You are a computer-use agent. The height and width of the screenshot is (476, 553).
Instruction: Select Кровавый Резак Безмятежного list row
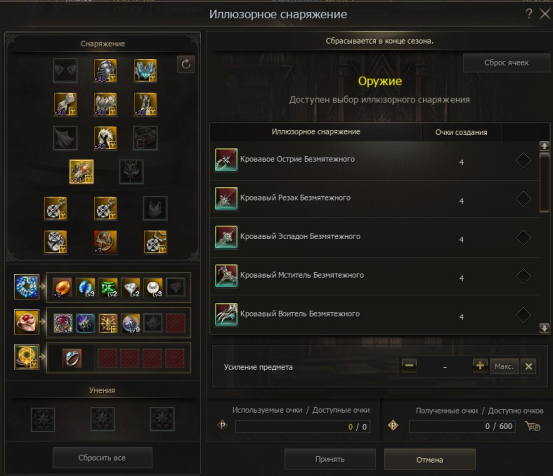point(375,199)
